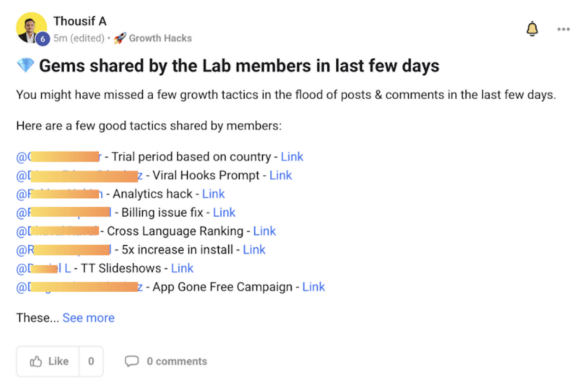Open the Trial period based on country Link
Screen dimensions: 588x386
[x=292, y=157]
